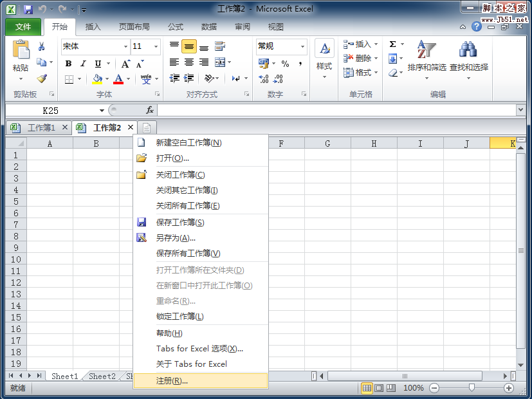The height and width of the screenshot is (399, 532).
Task: Decrease indent icon
Action: pyautogui.click(x=174, y=79)
